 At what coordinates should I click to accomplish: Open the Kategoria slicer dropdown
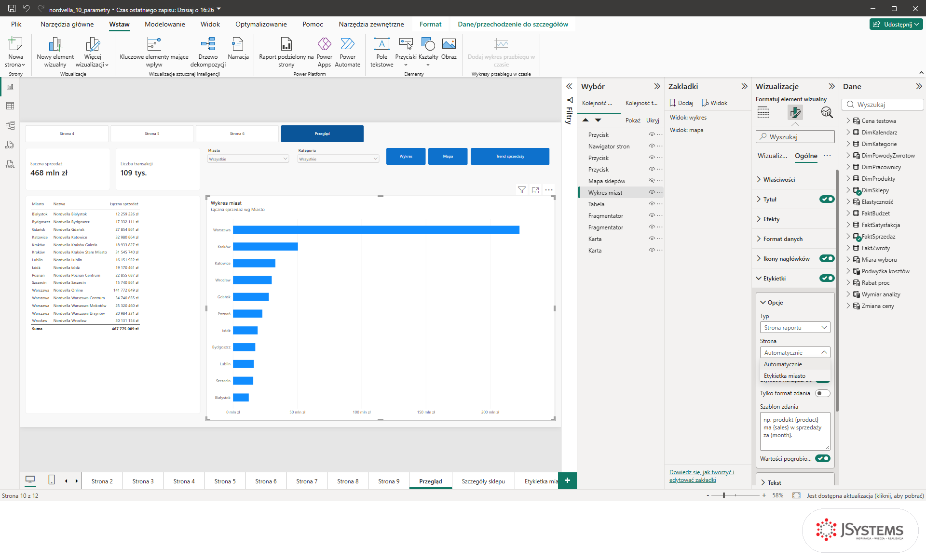point(338,159)
